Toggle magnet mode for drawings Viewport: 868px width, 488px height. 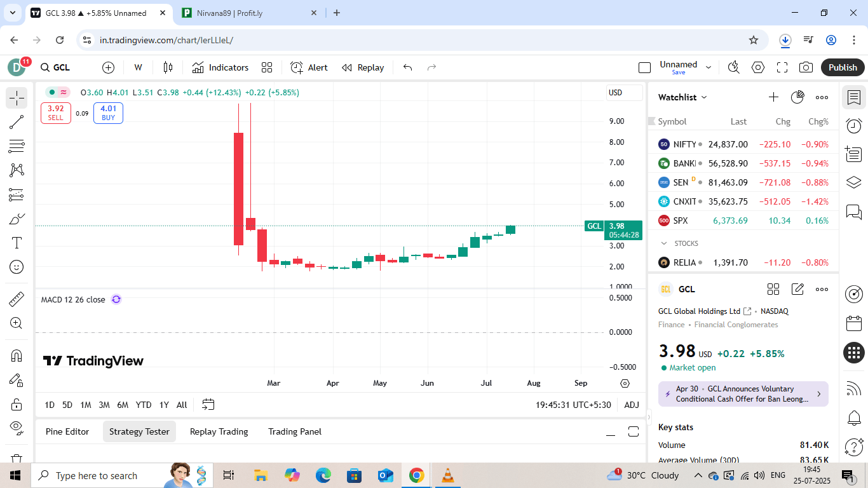[17, 356]
